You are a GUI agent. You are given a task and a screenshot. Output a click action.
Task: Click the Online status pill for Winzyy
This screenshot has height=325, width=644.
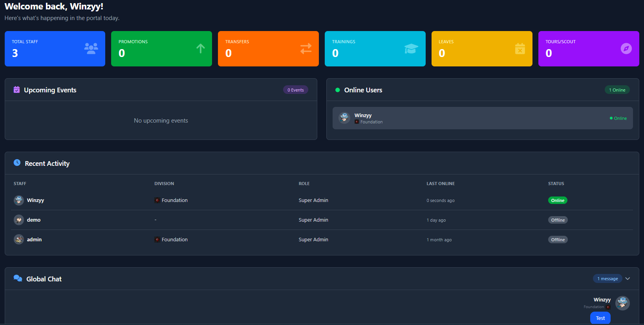pos(558,200)
